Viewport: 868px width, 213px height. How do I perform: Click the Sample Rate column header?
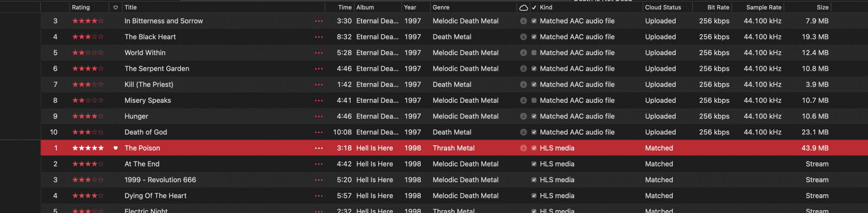click(764, 7)
